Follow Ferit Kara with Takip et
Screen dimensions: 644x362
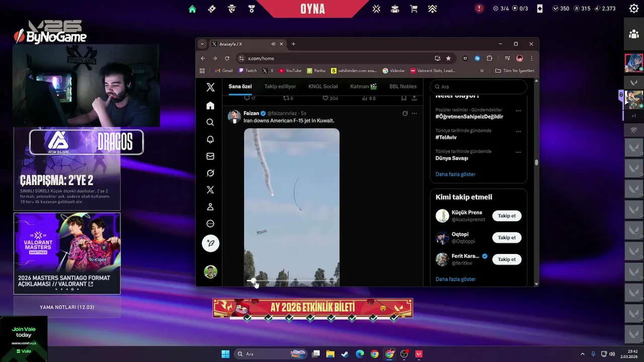coord(507,259)
